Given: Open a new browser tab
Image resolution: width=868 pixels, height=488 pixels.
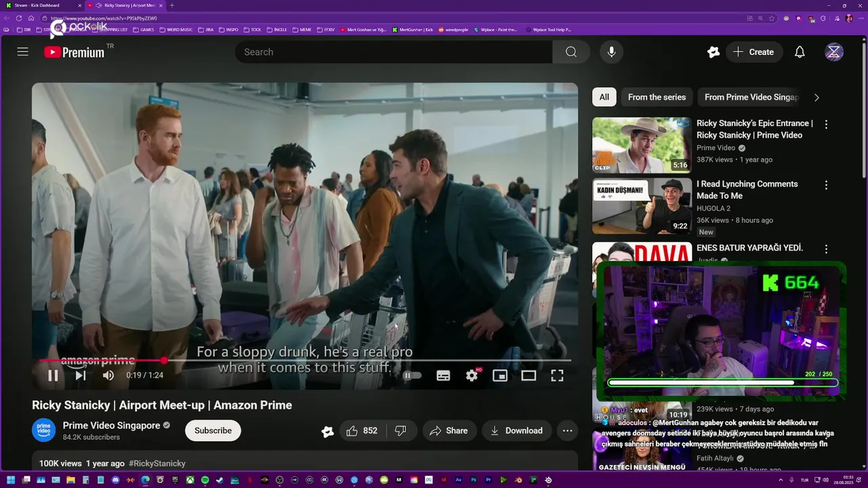Looking at the screenshot, I should (172, 5).
